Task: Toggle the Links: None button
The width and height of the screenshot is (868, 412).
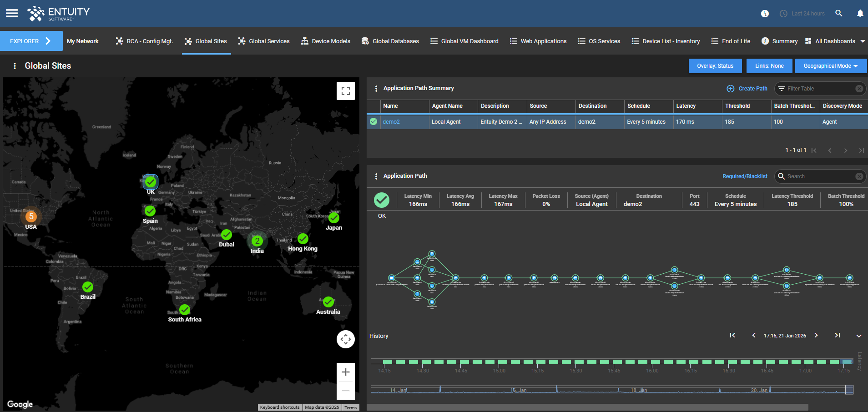Action: click(x=769, y=66)
